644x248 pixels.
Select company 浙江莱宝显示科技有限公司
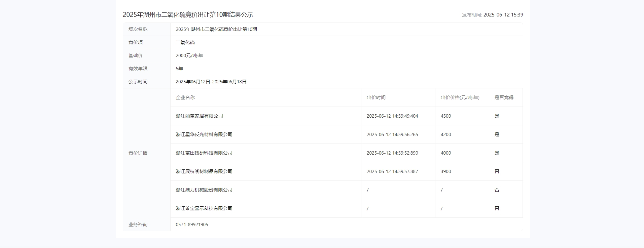204,208
